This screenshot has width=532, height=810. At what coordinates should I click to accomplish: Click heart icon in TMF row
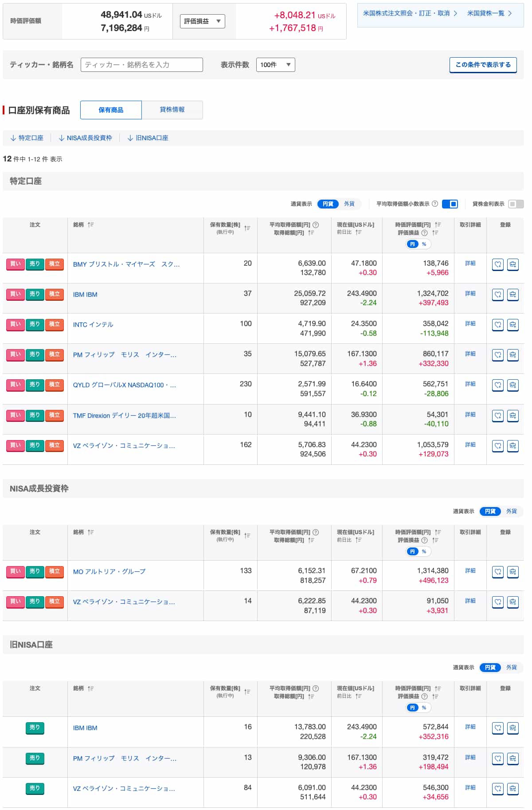pyautogui.click(x=498, y=416)
